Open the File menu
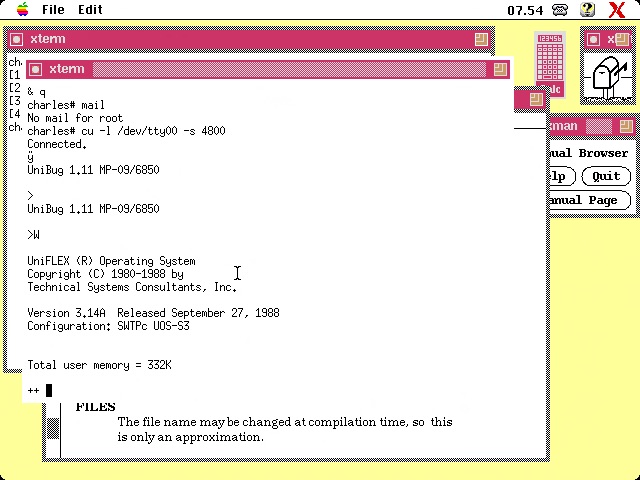Image resolution: width=640 pixels, height=480 pixels. 53,10
